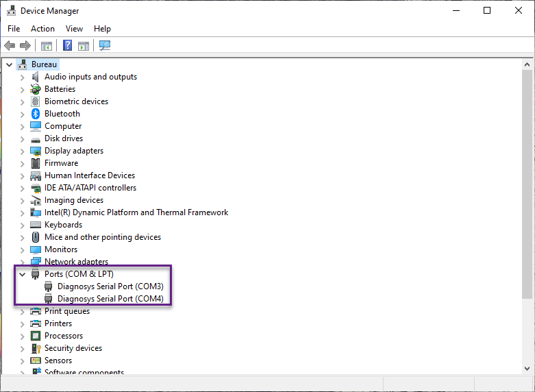Select the Imaging devices label
The image size is (535, 392).
point(74,200)
